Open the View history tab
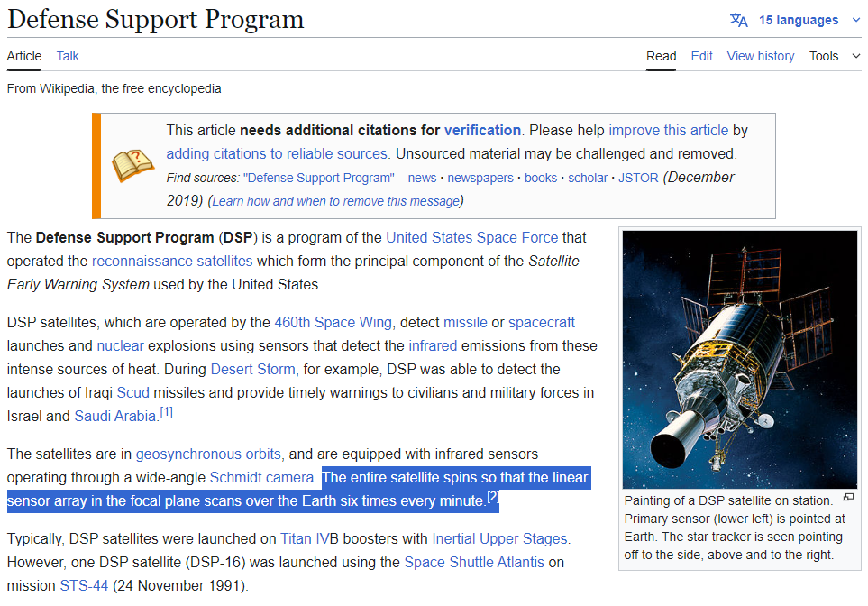This screenshot has width=868, height=606. (761, 56)
